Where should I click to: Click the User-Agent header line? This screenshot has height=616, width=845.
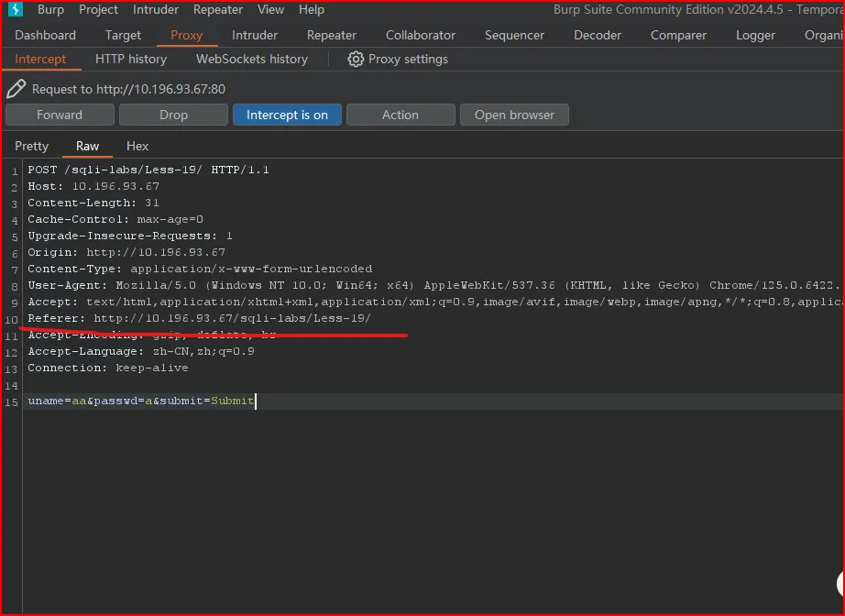(433, 285)
